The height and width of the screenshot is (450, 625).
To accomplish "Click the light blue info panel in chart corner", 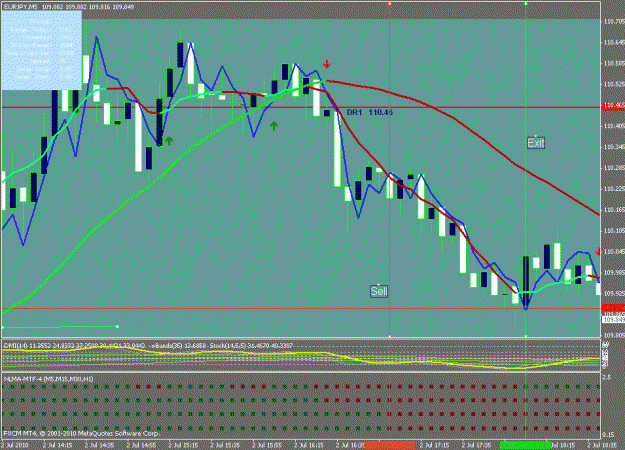I will 42,50.
